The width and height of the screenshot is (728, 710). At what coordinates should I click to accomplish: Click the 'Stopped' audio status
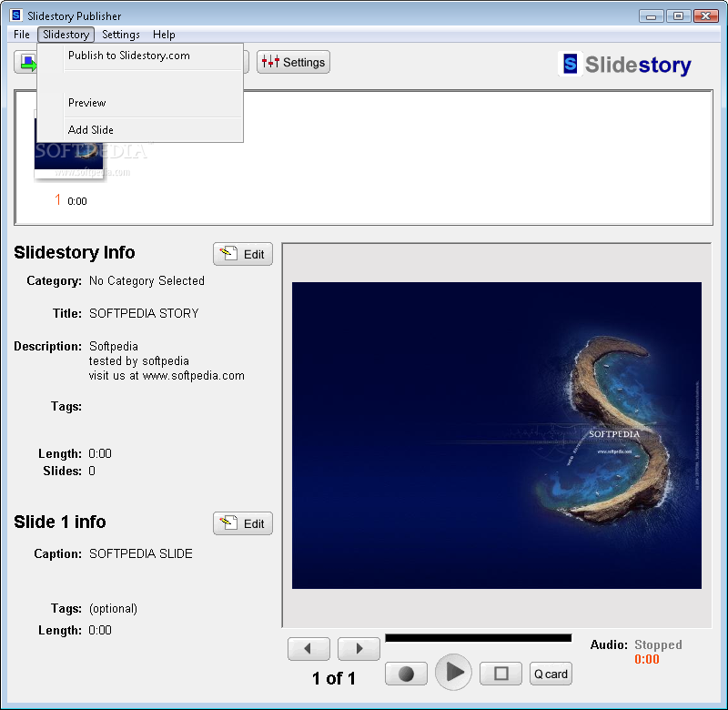click(x=658, y=644)
